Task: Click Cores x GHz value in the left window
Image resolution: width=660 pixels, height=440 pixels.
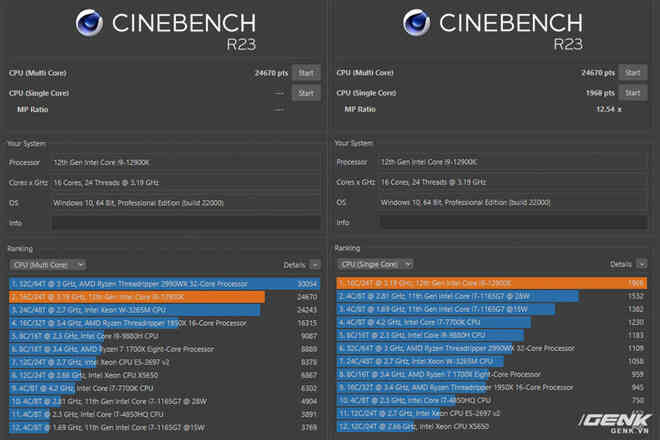Action: (186, 182)
